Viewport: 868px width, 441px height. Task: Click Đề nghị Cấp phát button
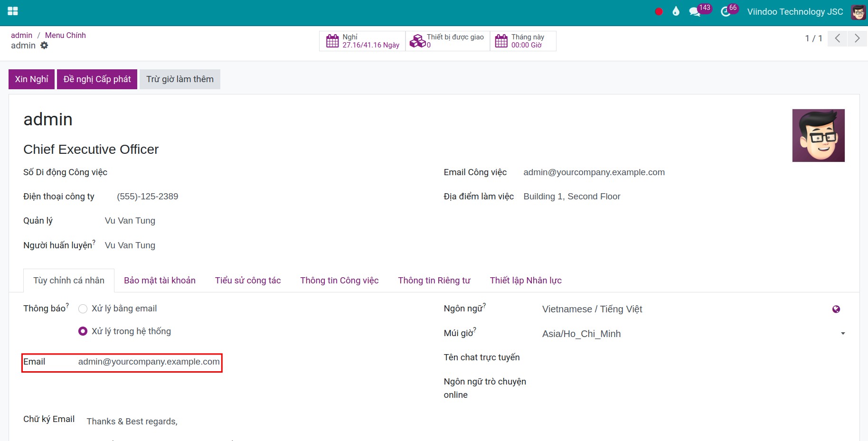point(97,79)
